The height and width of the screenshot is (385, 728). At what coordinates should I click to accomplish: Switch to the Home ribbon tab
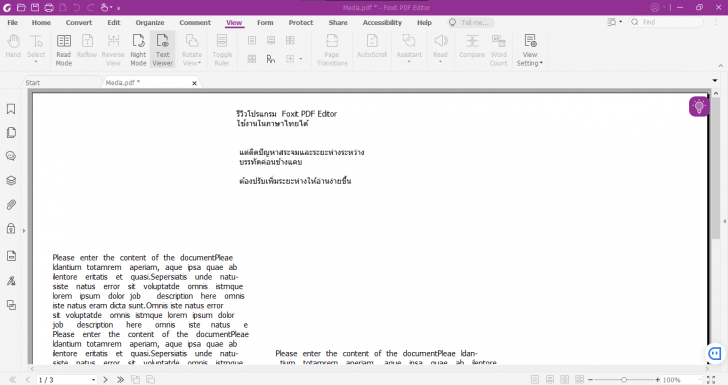(x=41, y=22)
